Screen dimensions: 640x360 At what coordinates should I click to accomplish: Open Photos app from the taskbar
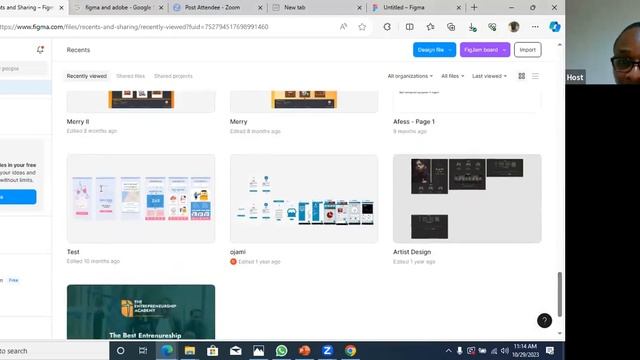point(258,351)
